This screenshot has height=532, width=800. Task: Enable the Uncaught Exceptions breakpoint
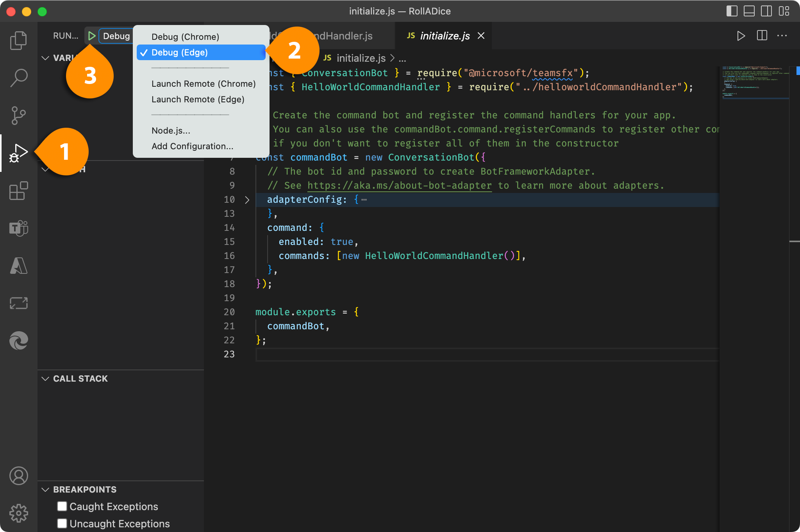(x=62, y=523)
